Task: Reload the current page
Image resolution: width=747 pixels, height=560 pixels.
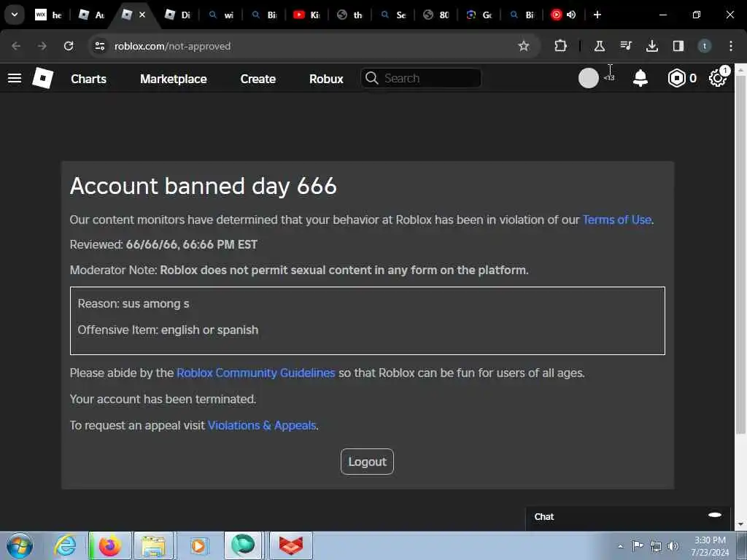Action: pos(69,46)
